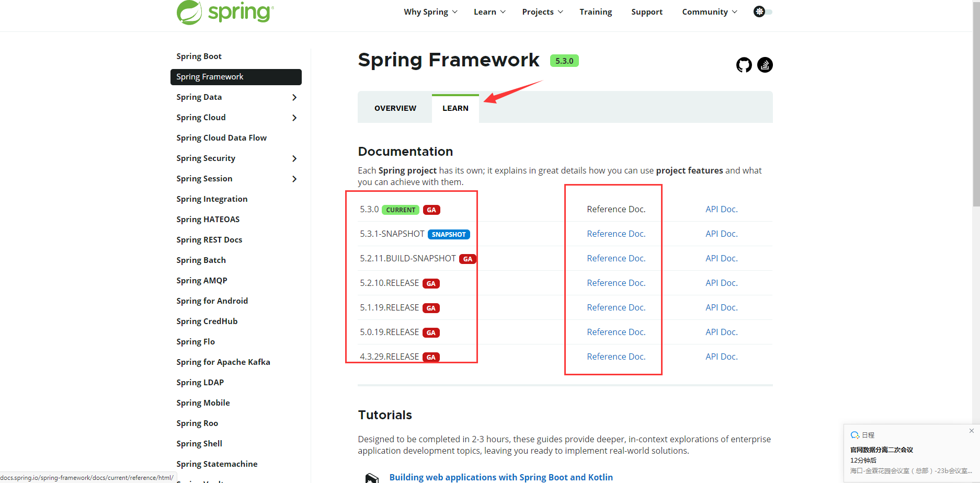Screen dimensions: 980x483
Task: Open Spring for Apache Kafka project
Action: pyautogui.click(x=223, y=362)
